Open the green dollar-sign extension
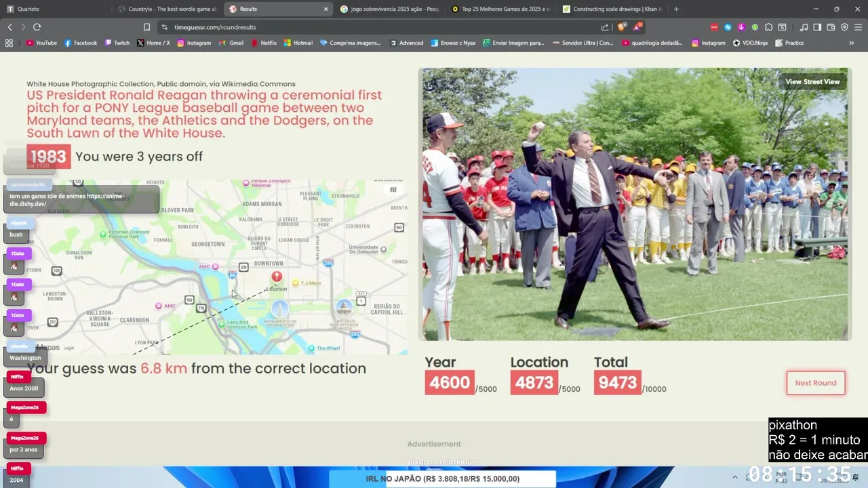The image size is (868, 488). (755, 27)
